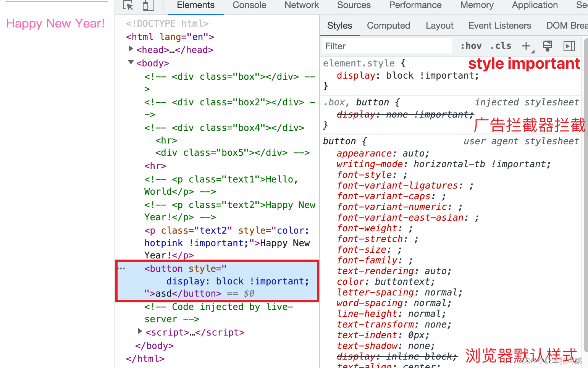Expand the head element node

(131, 49)
